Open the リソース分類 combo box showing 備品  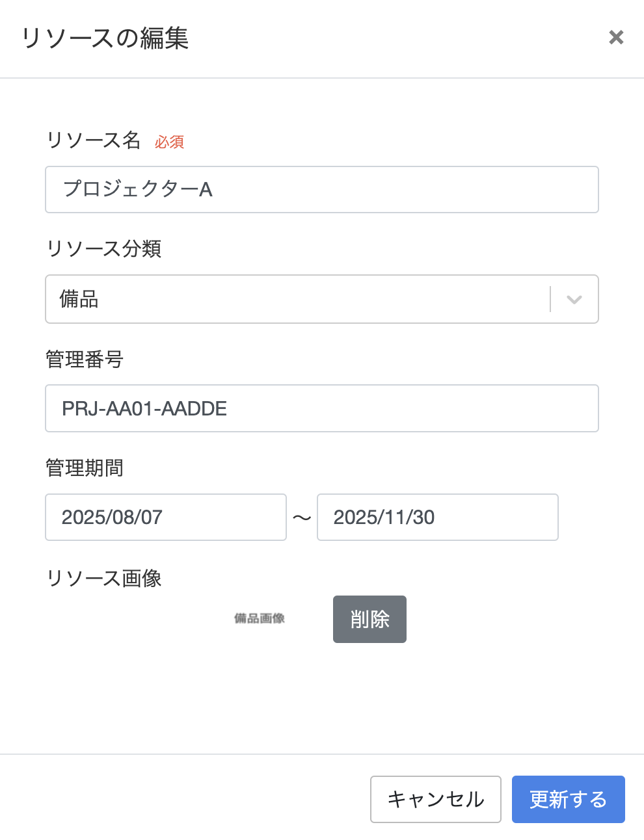point(322,299)
